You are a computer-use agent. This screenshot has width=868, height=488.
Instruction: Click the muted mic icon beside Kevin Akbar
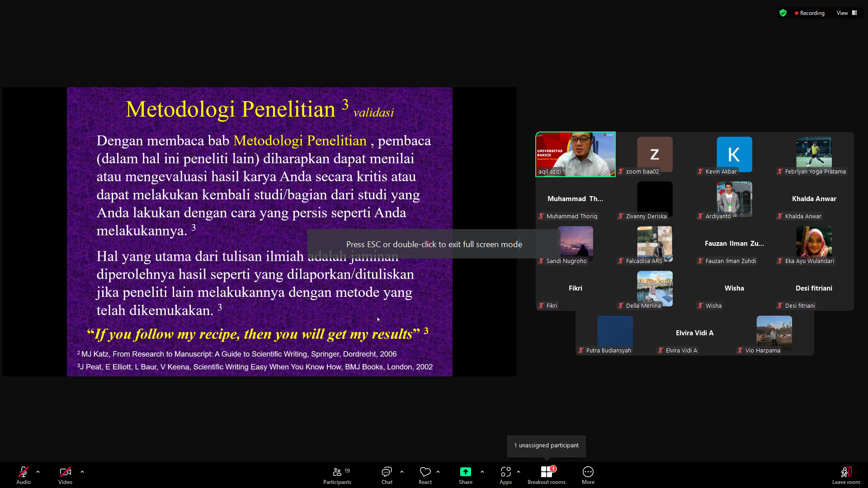pos(700,172)
